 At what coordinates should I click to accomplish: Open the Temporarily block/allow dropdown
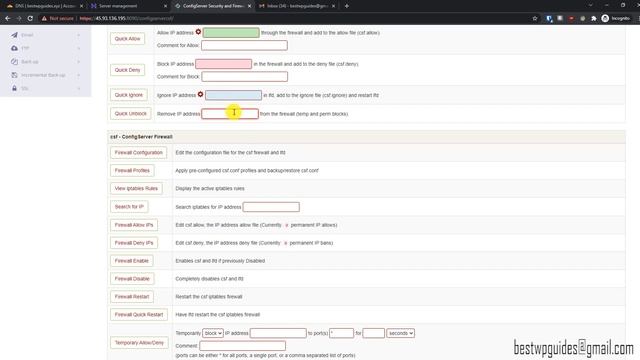tap(213, 333)
